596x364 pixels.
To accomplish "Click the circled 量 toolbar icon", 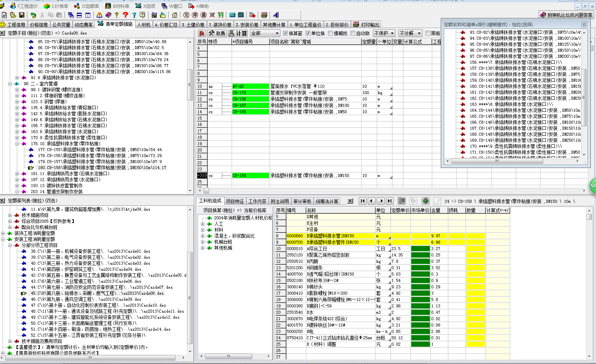I will pyautogui.click(x=204, y=15).
